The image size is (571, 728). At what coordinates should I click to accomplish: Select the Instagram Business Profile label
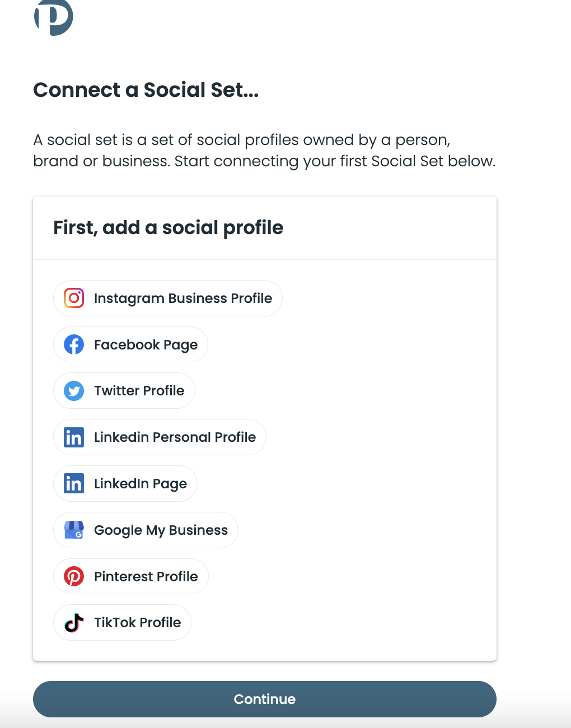coord(183,298)
